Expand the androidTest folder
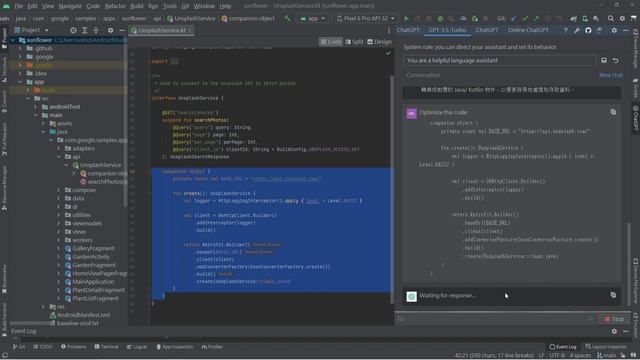Image resolution: width=640 pixels, height=360 pixels. [x=36, y=107]
